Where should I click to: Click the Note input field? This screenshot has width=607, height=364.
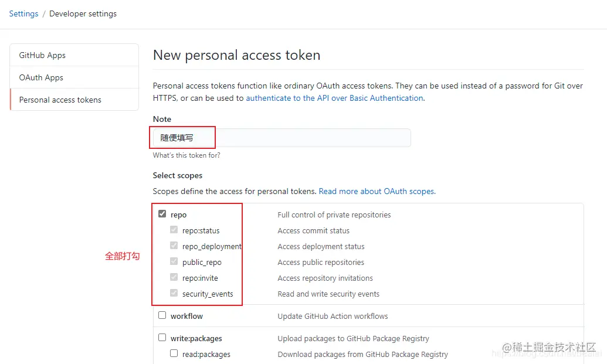(x=282, y=138)
